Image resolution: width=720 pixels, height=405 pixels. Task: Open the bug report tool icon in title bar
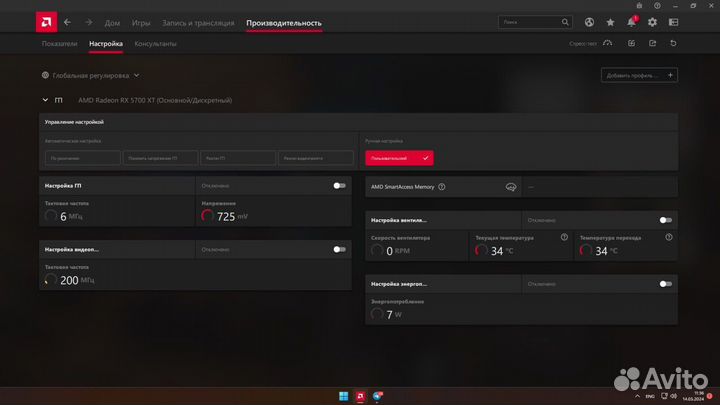[639, 6]
